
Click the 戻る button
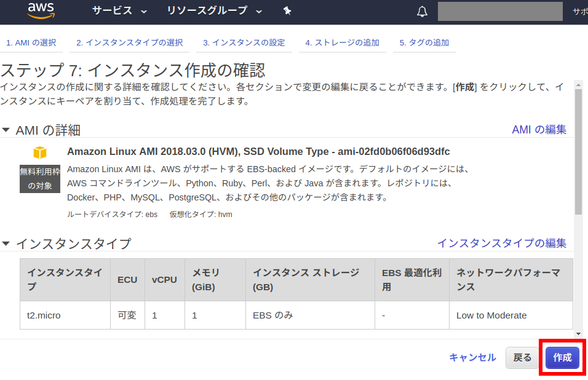[522, 357]
